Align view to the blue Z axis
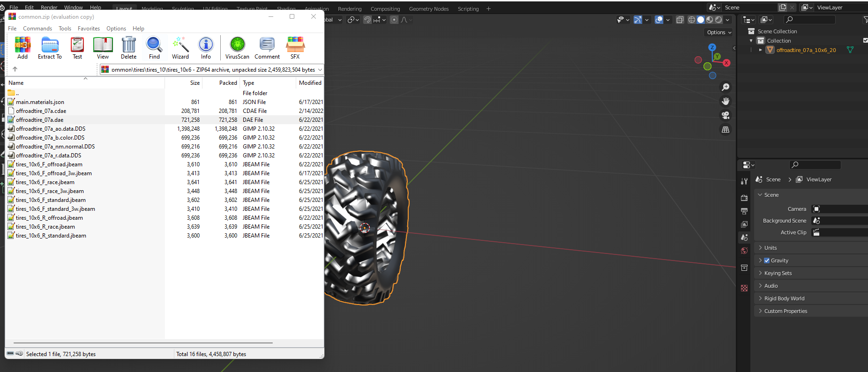Screen dimensions: 868x372 pyautogui.click(x=712, y=47)
